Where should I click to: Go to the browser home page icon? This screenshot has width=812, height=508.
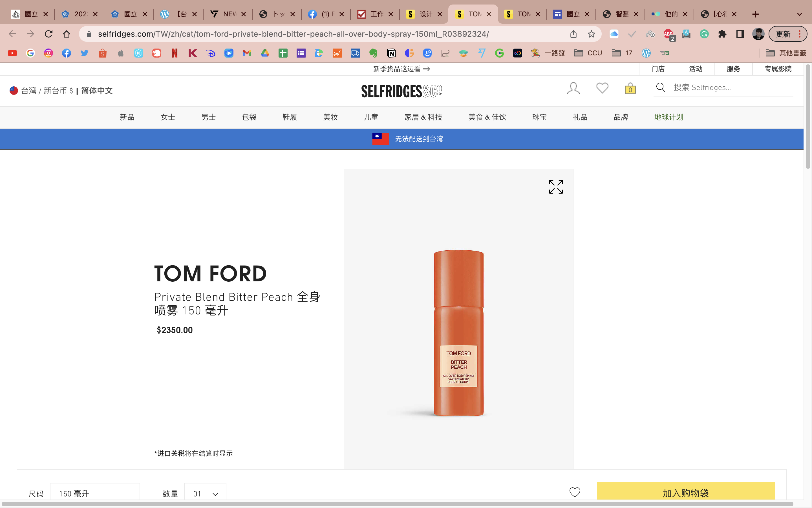(x=67, y=34)
